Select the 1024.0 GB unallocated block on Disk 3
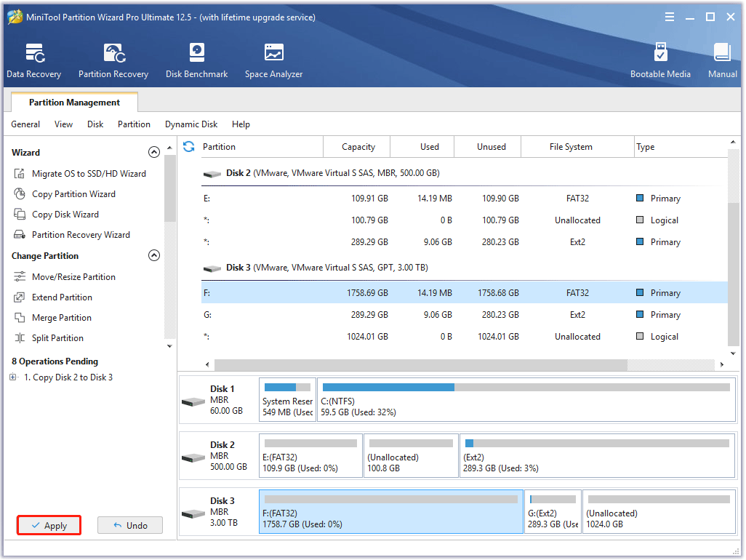Viewport: 746px width, 560px height. tap(659, 511)
